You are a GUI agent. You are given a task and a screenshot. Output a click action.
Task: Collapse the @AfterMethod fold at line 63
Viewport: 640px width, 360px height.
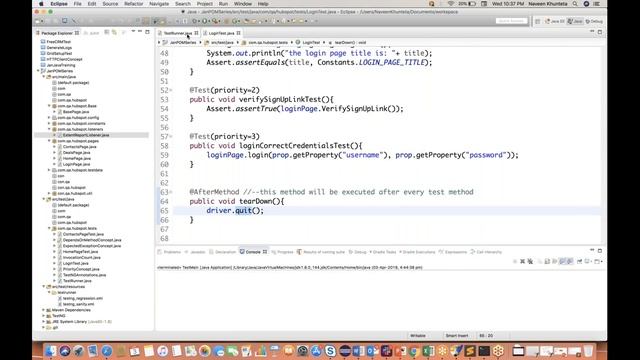(171, 192)
